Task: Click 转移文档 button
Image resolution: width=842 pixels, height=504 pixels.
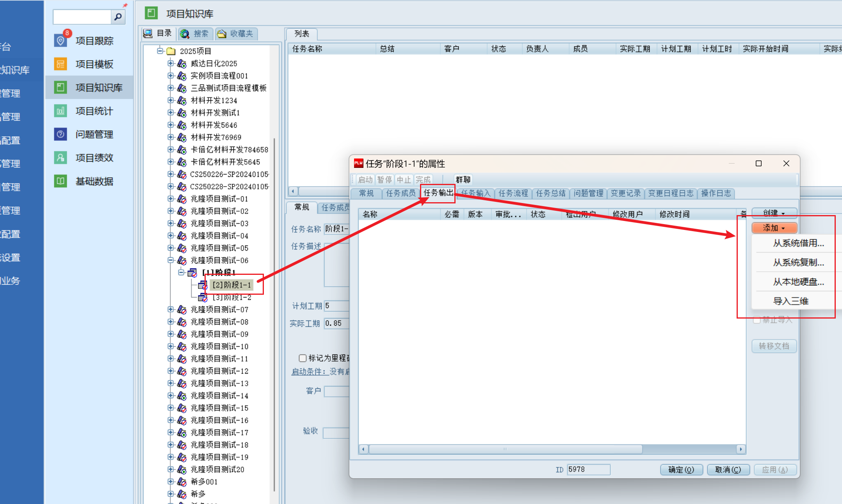Action: pos(774,346)
